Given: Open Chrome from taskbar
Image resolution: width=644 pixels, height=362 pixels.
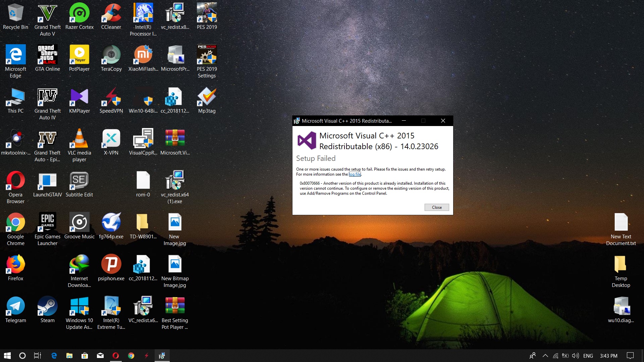Looking at the screenshot, I should pyautogui.click(x=131, y=356).
